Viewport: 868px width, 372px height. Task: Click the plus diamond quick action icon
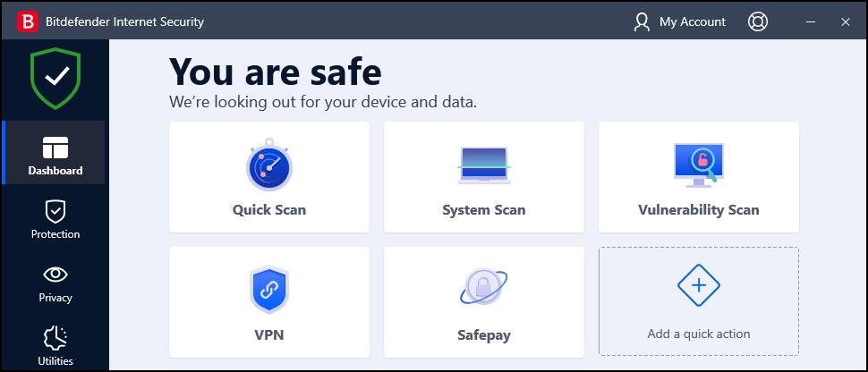click(699, 285)
